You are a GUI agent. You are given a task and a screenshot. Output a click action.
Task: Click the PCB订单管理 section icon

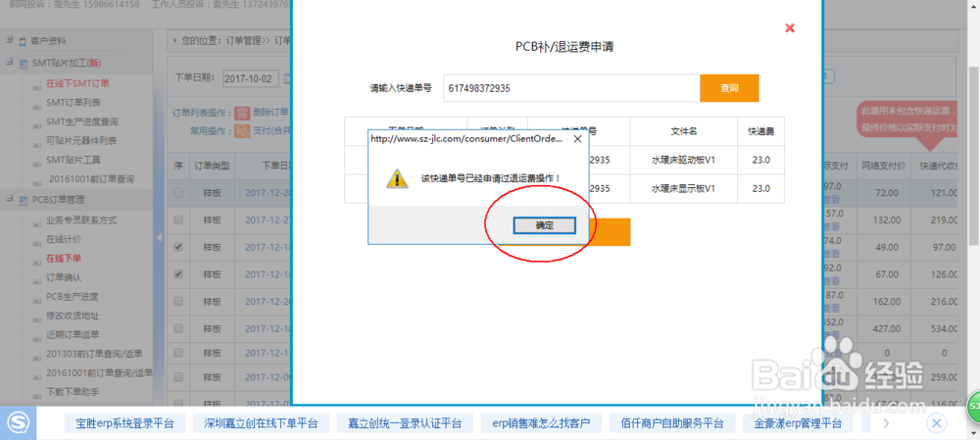(x=23, y=200)
